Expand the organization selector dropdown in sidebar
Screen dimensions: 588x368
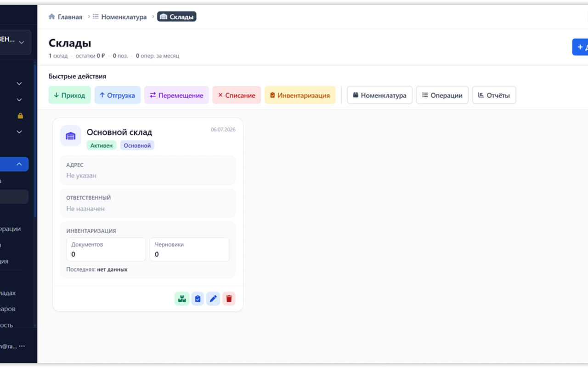coord(22,42)
